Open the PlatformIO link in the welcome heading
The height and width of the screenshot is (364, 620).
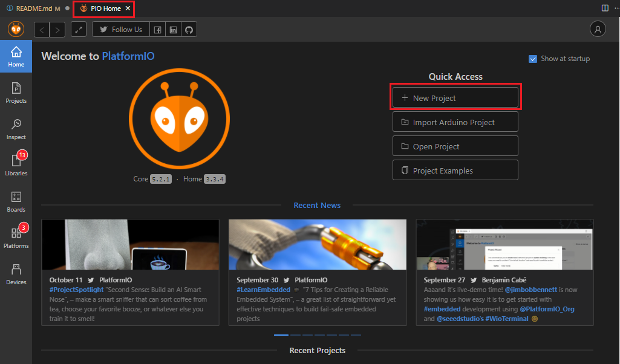click(128, 56)
